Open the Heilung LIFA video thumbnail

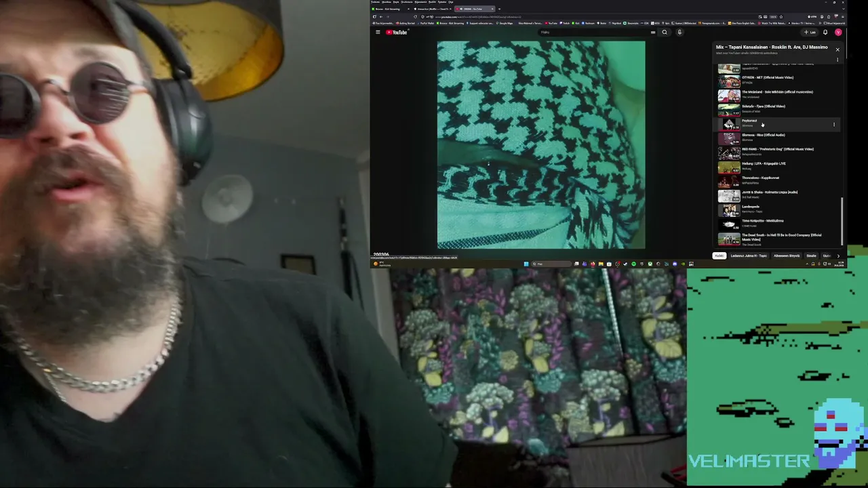[729, 166]
